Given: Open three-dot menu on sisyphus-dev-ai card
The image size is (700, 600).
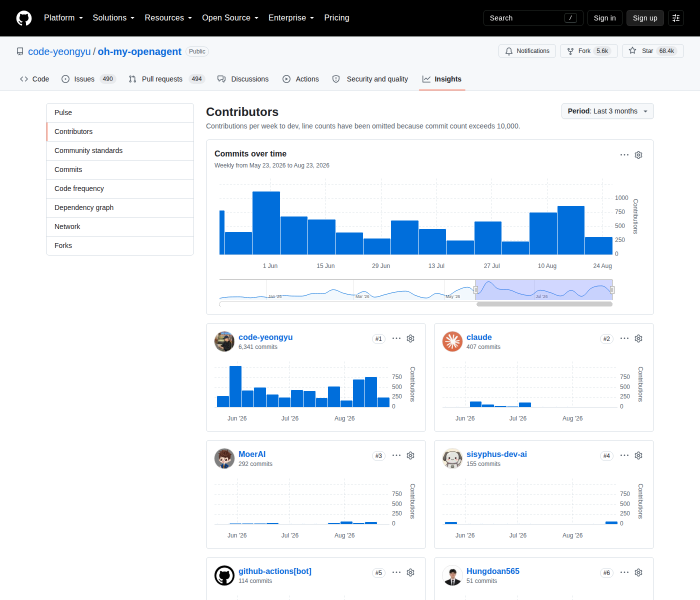Looking at the screenshot, I should [x=624, y=455].
